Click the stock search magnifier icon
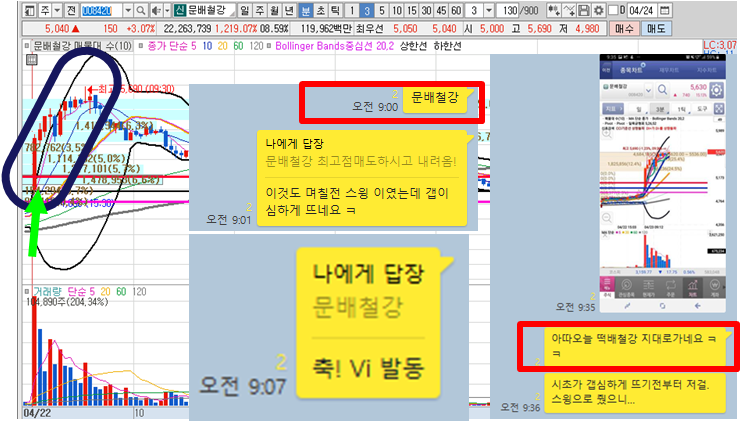Viewport: 741px width, 422px height. (141, 10)
